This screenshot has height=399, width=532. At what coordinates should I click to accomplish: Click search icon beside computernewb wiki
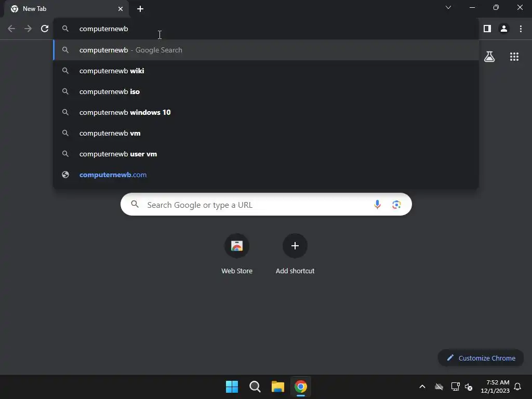(65, 71)
